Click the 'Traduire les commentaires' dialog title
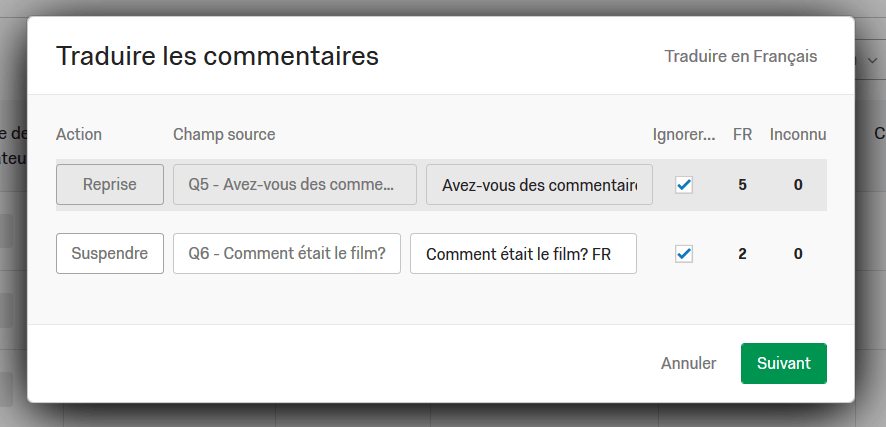 [217, 56]
